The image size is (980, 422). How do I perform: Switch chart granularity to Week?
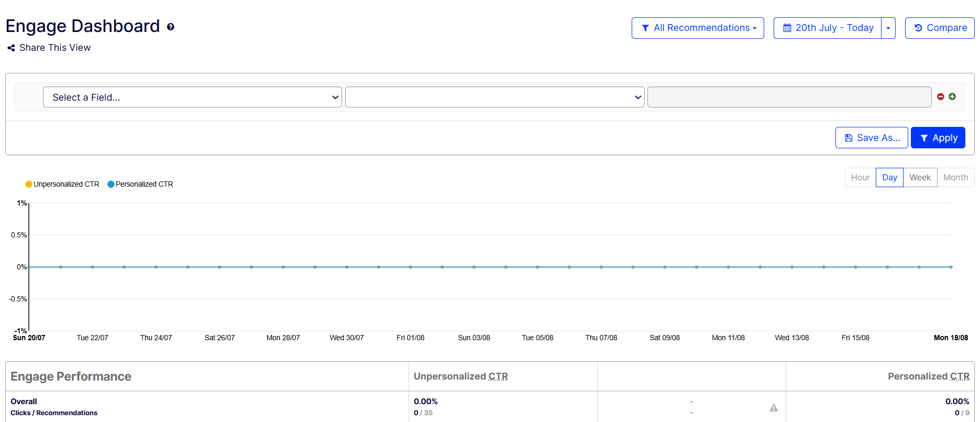click(x=920, y=178)
